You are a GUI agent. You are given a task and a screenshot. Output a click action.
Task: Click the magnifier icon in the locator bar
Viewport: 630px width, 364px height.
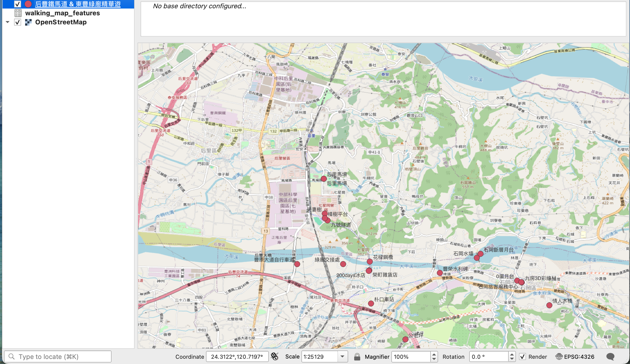(x=11, y=356)
